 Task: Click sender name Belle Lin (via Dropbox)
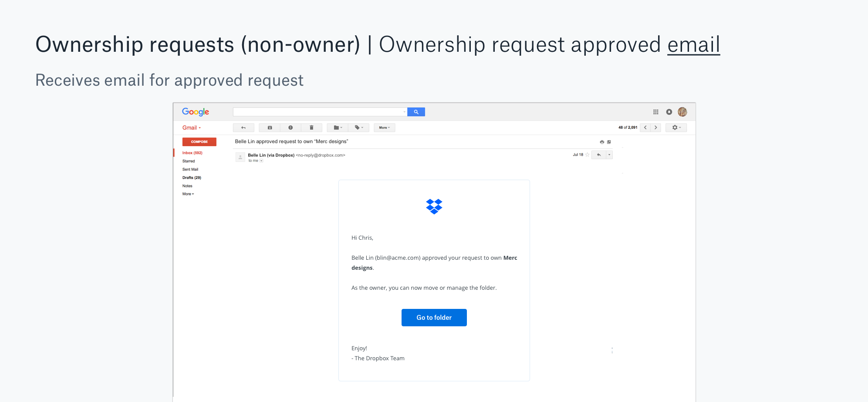271,155
